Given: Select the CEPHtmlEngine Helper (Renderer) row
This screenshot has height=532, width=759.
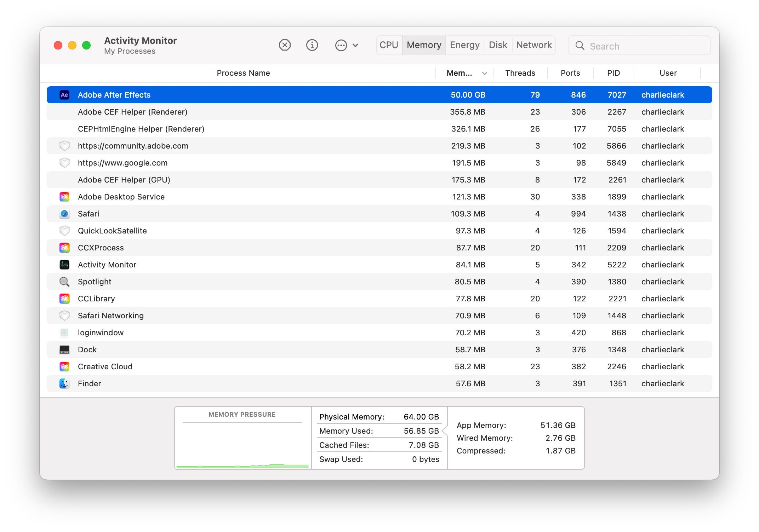Looking at the screenshot, I should tap(248, 129).
